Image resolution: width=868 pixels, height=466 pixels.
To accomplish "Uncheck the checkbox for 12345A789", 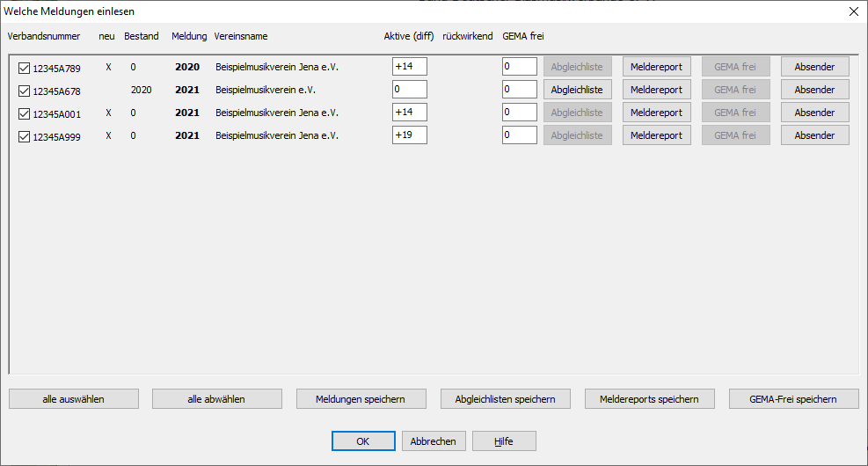I will click(24, 68).
